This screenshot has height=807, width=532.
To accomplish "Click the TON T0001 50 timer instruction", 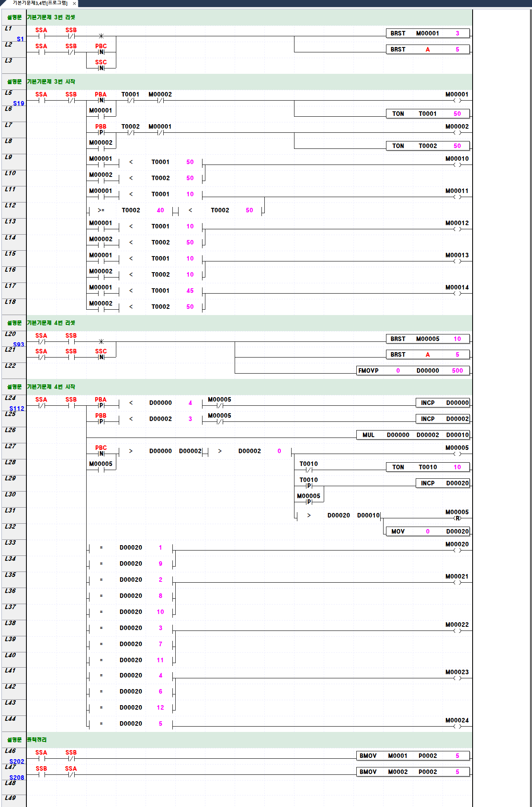I will click(x=428, y=114).
